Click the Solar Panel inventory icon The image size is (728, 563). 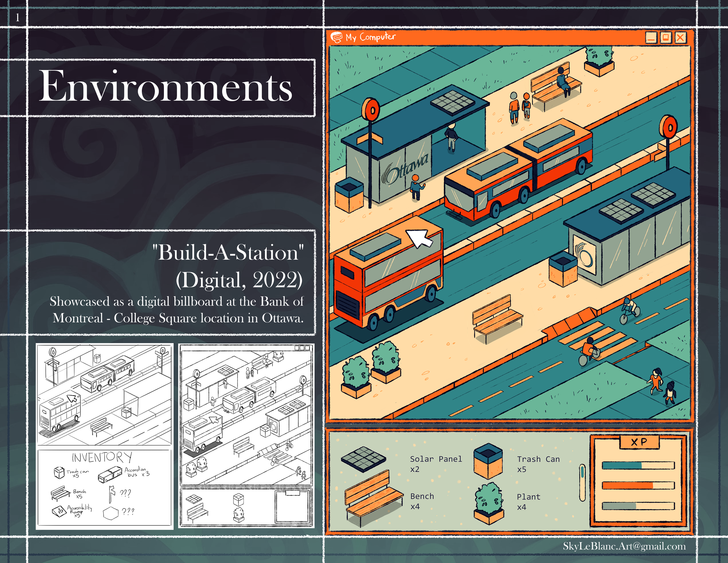pos(363,460)
